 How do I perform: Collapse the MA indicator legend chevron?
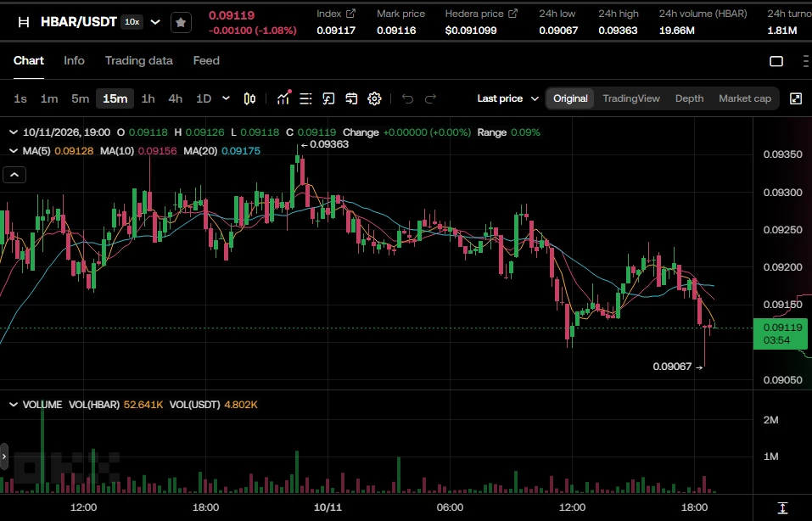point(14,151)
